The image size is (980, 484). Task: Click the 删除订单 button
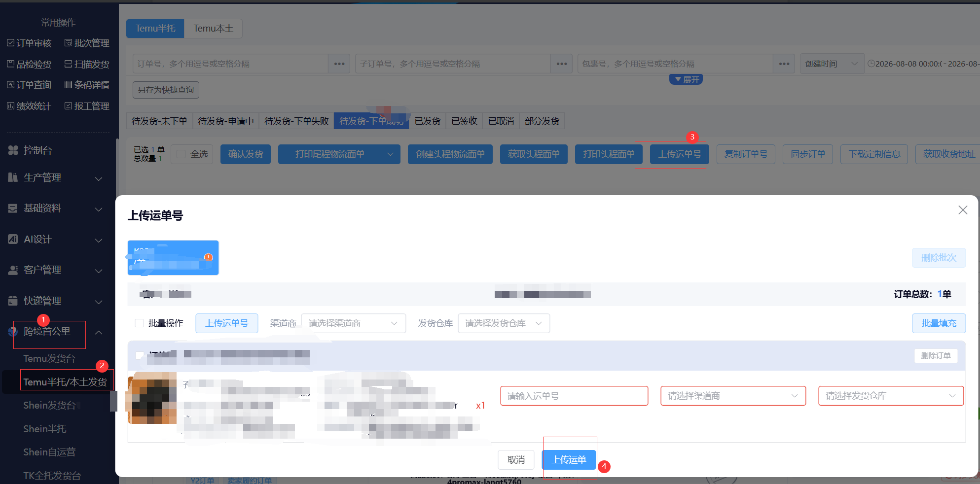pos(936,356)
